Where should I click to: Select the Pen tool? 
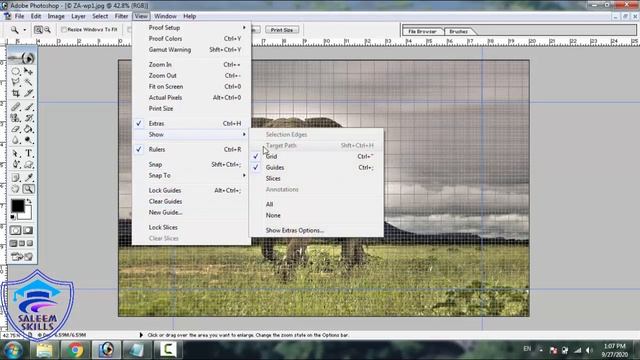[16, 164]
